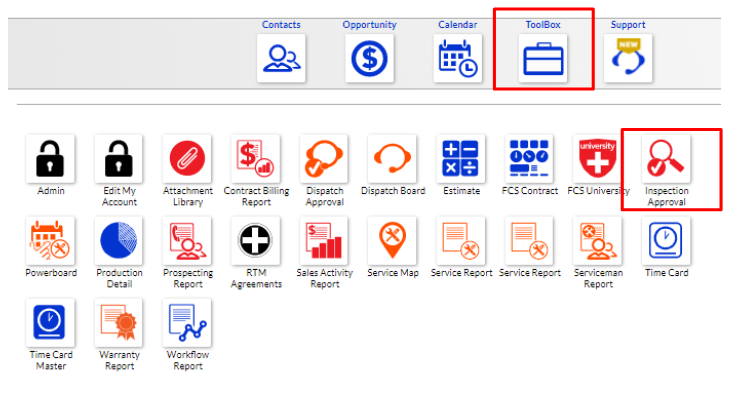This screenshot has height=397, width=740.
Task: Launch the Estimate calculator icon
Action: [x=461, y=159]
